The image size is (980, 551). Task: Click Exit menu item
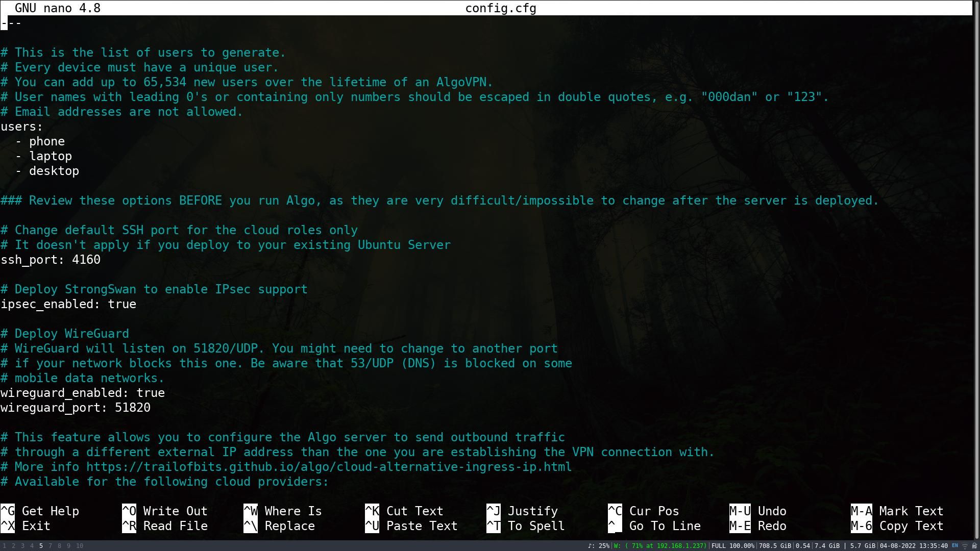[35, 525]
